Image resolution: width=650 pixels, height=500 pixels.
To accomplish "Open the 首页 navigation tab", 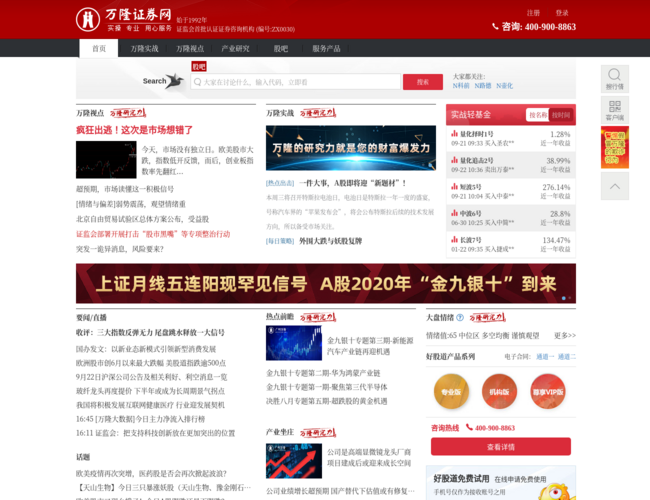I will [x=99, y=49].
